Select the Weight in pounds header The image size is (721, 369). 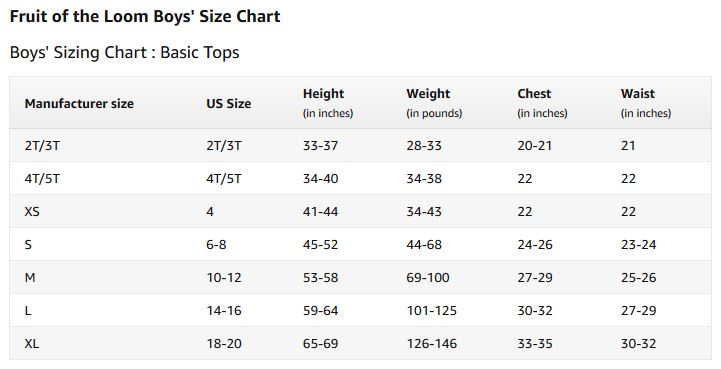(x=434, y=103)
